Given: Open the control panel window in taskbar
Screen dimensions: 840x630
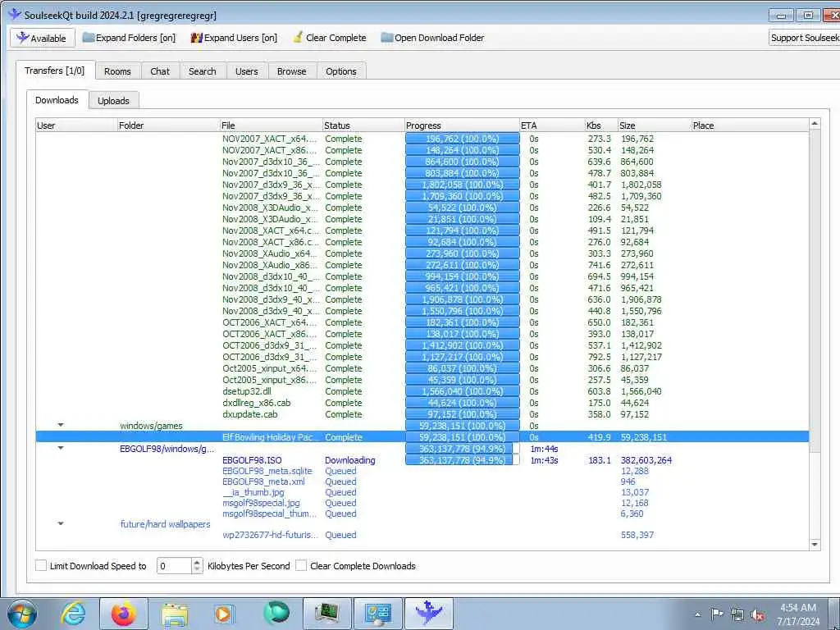Looking at the screenshot, I should [377, 614].
